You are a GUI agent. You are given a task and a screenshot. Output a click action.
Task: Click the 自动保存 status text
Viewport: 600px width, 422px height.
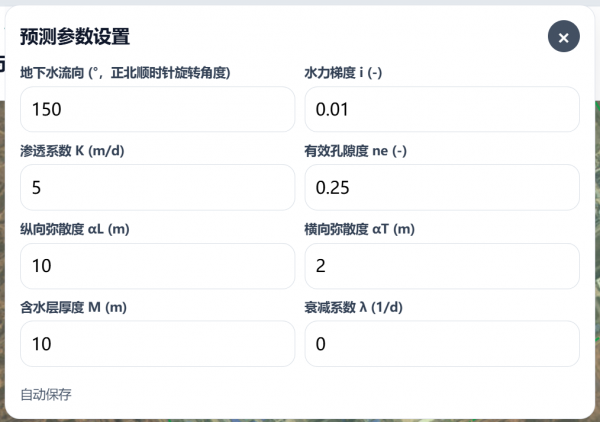click(46, 394)
